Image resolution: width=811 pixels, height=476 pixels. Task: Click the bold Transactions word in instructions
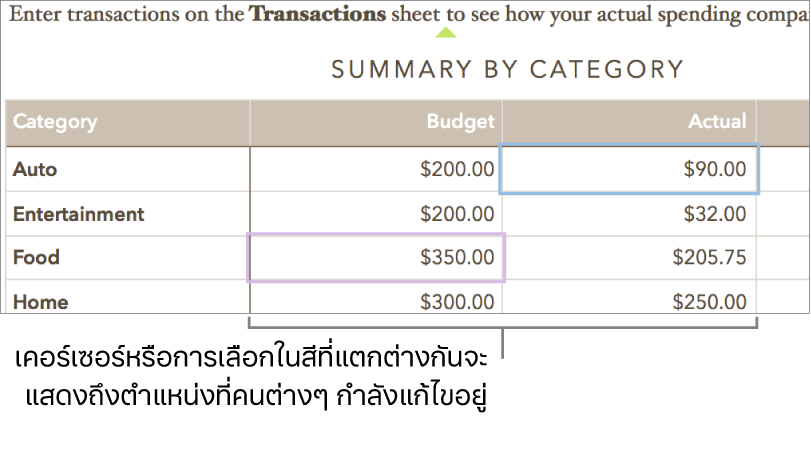tap(318, 14)
